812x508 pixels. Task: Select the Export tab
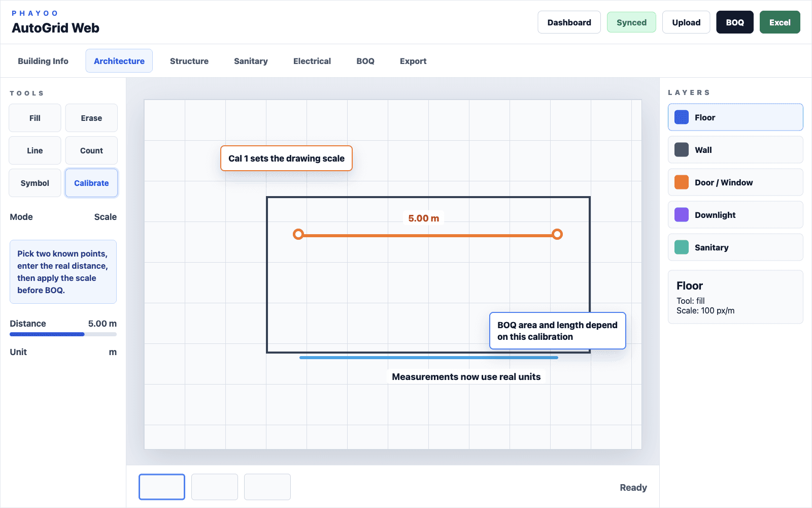click(413, 61)
